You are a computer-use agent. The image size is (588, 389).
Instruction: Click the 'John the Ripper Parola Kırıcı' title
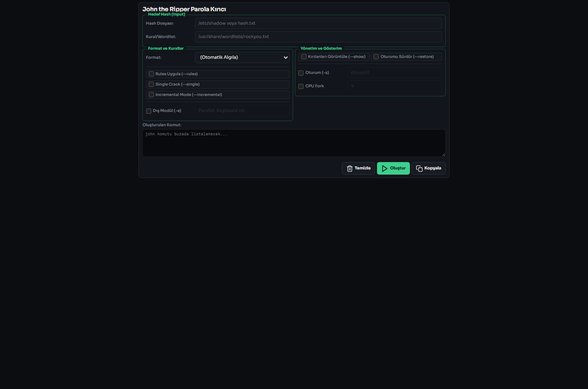(x=184, y=9)
